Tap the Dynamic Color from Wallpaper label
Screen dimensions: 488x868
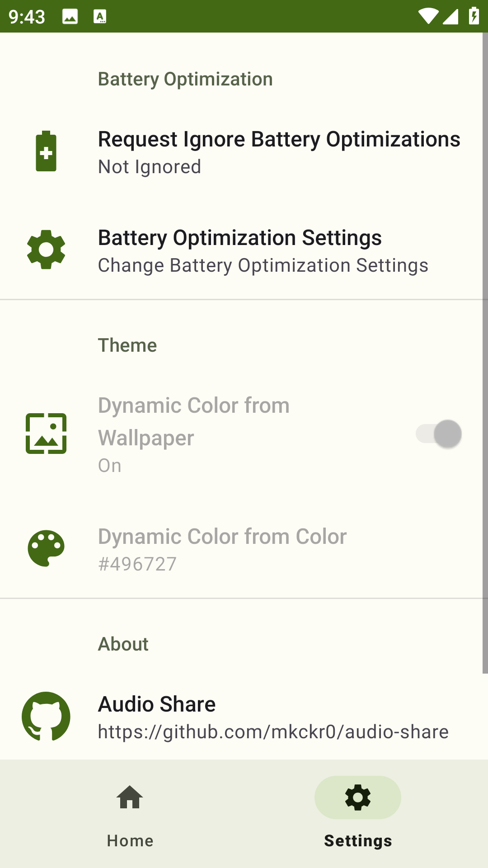[193, 421]
